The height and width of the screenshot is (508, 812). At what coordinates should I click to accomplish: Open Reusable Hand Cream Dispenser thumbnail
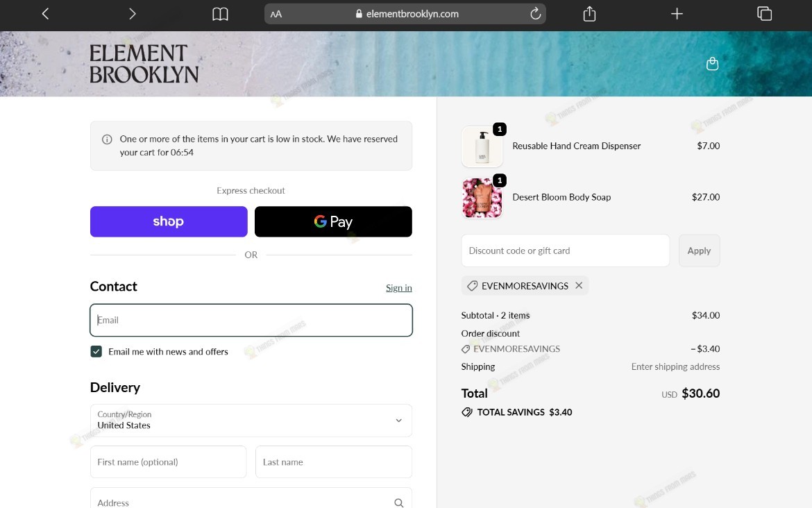(482, 146)
